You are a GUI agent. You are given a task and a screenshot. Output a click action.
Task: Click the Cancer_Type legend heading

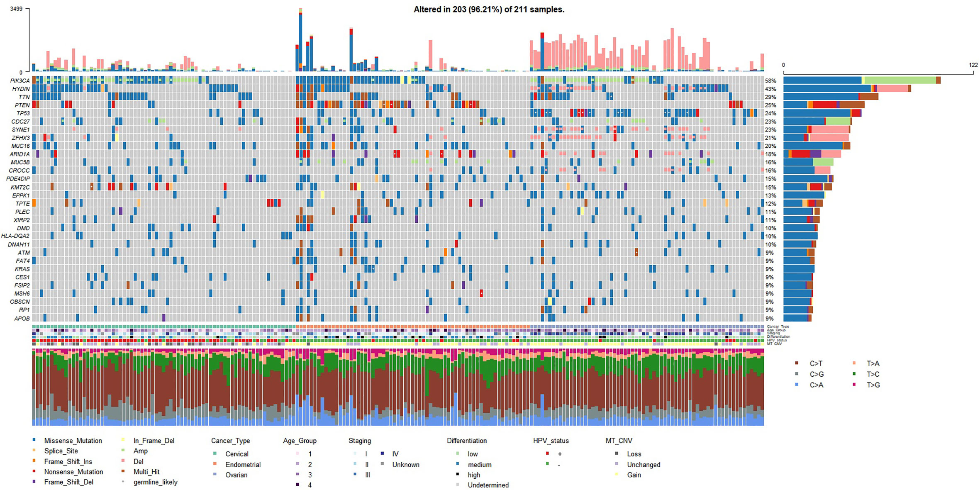(231, 441)
